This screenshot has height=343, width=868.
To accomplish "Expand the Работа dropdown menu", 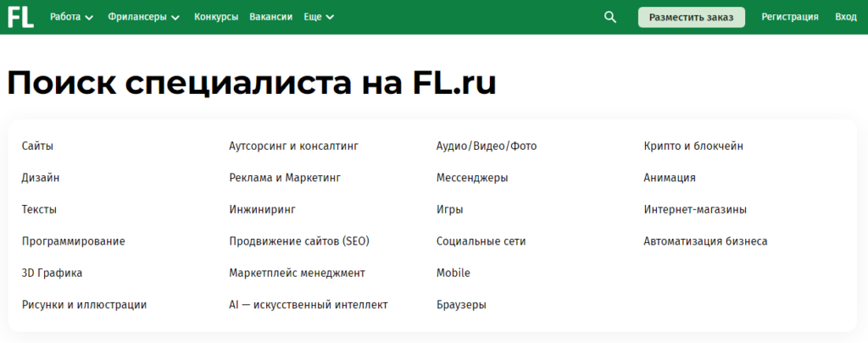I will (72, 17).
